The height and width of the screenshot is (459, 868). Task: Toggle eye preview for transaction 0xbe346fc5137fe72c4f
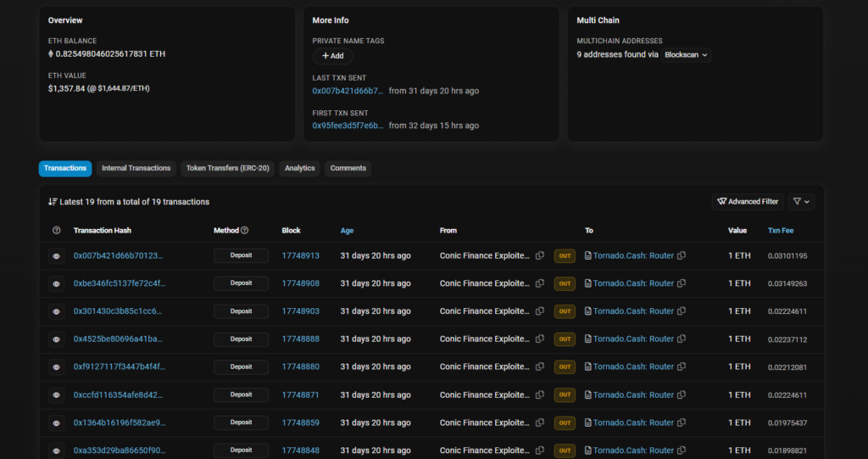tap(57, 283)
